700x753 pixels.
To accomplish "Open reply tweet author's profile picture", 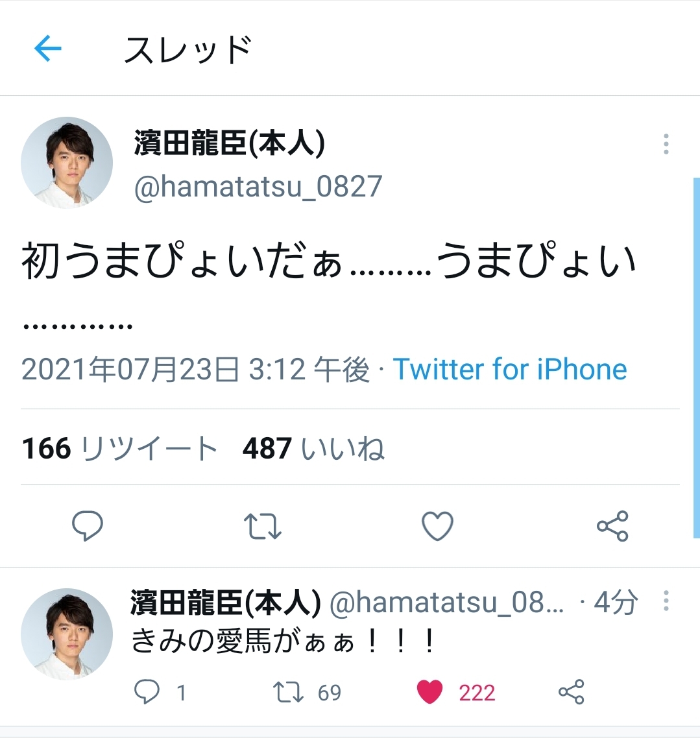I will click(67, 634).
